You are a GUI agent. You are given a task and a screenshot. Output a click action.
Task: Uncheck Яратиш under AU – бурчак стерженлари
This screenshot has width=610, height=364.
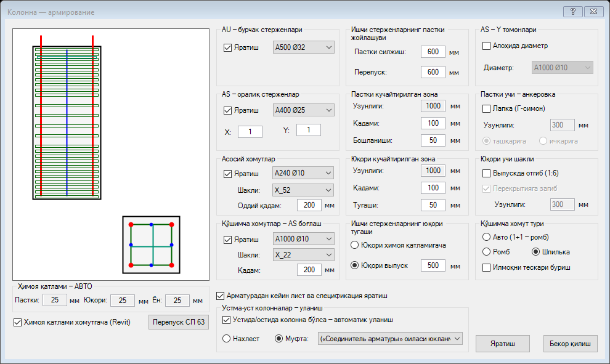(x=227, y=47)
